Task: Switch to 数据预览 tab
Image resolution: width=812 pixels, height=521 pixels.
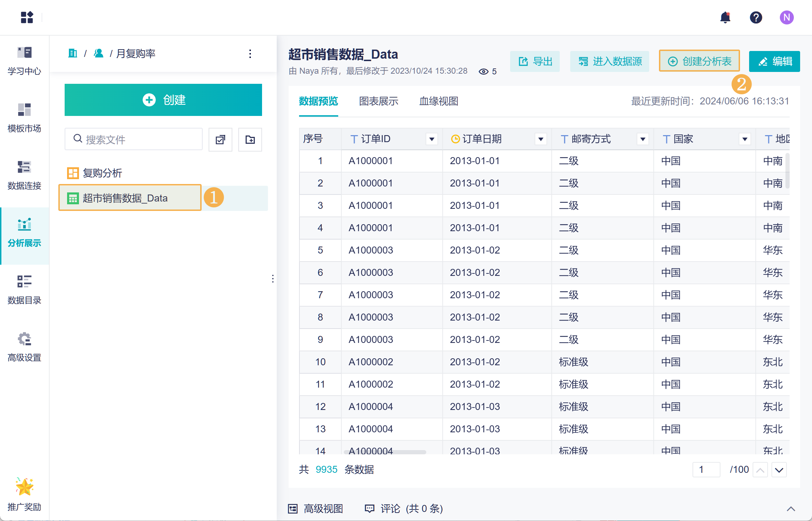Action: pyautogui.click(x=318, y=101)
